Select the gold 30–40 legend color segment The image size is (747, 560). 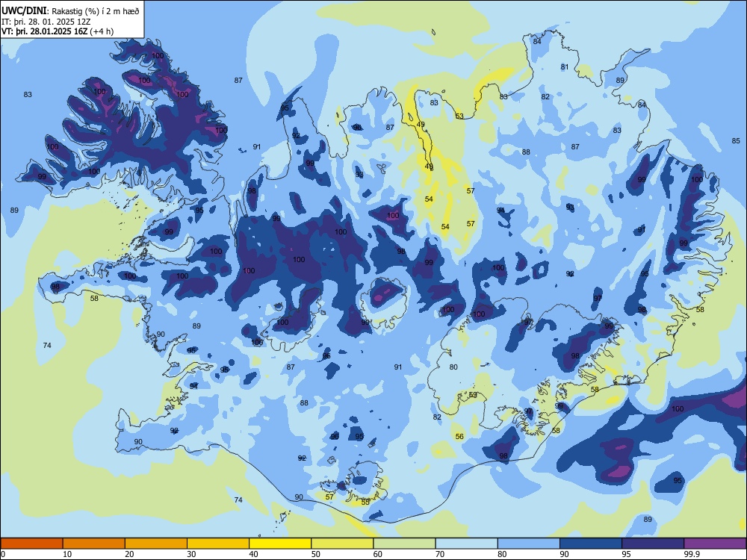pyautogui.click(x=217, y=544)
